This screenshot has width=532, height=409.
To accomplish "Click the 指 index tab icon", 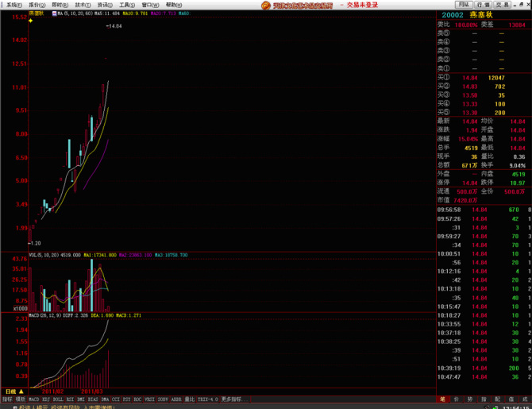I will coord(483,399).
